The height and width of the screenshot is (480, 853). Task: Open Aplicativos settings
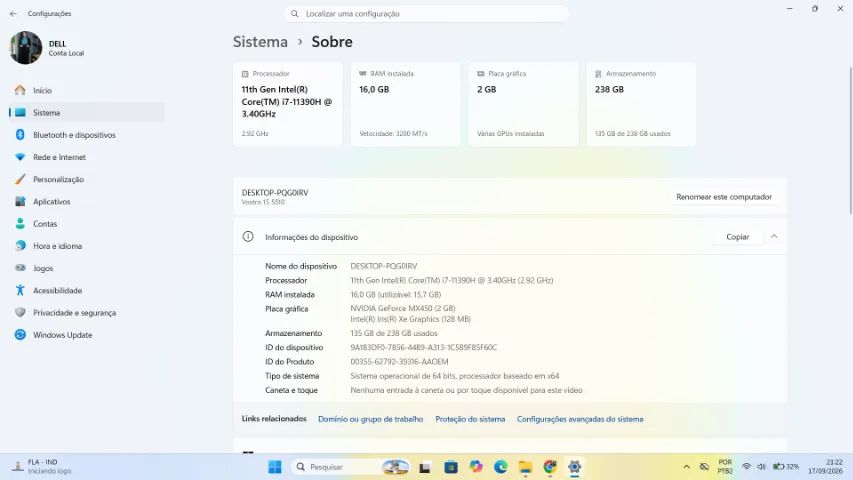[x=86, y=201]
